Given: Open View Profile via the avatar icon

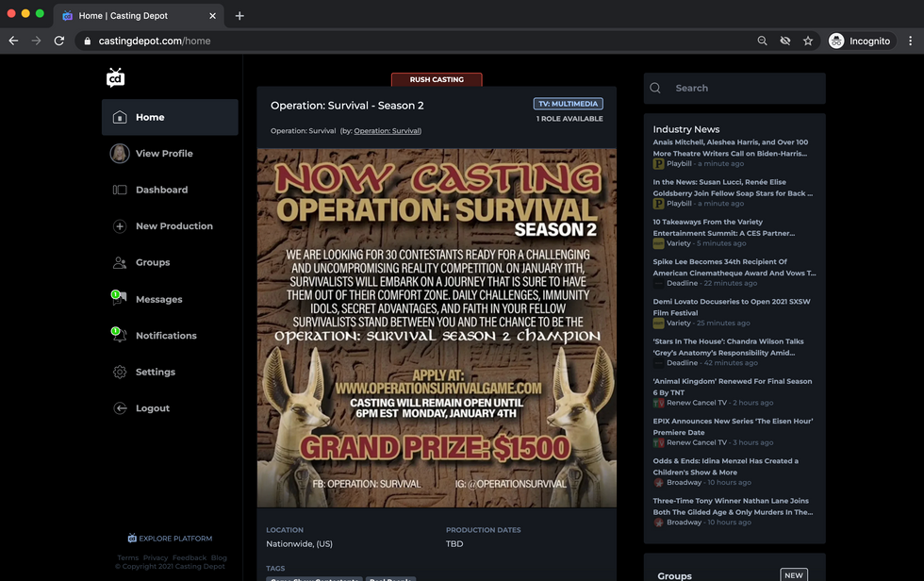Looking at the screenshot, I should click(120, 153).
